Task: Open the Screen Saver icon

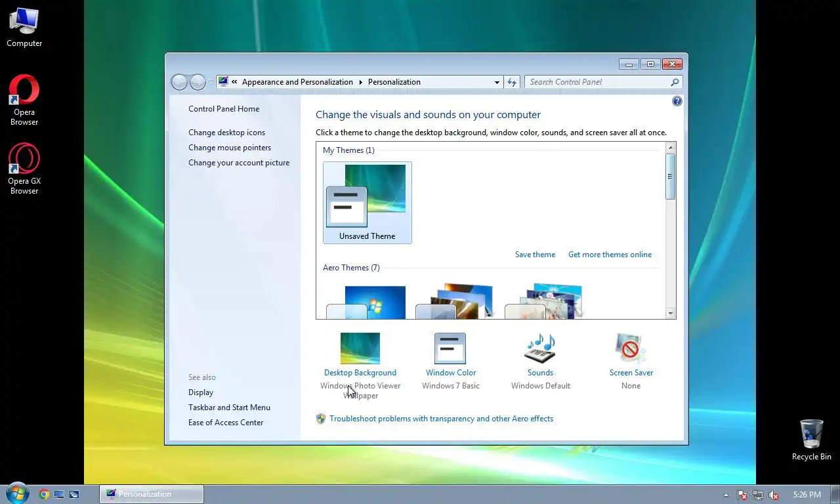Action: [631, 348]
